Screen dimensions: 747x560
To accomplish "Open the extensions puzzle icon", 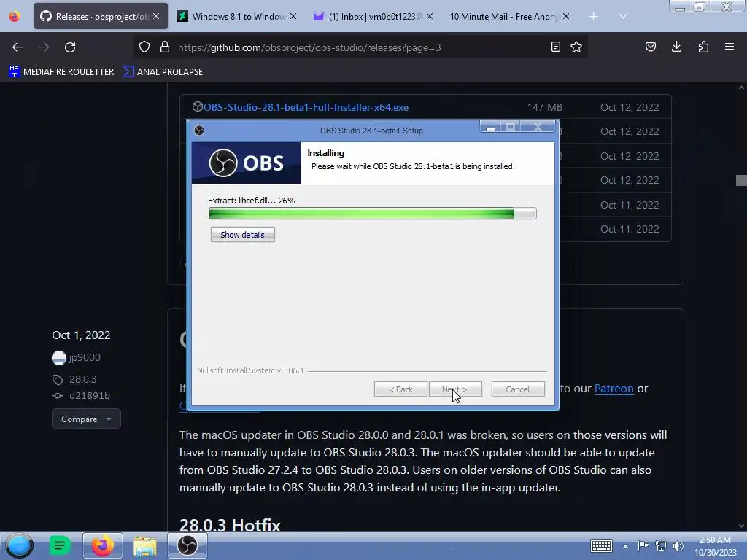I will [x=703, y=47].
